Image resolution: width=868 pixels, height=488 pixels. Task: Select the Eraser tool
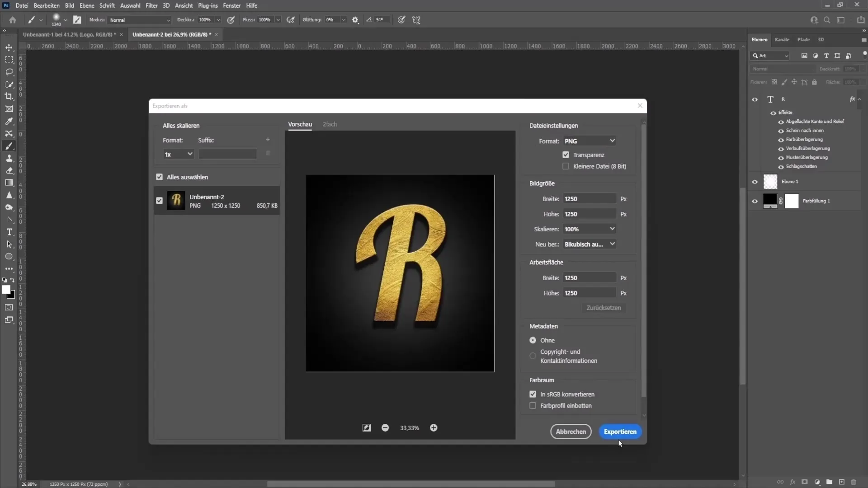click(x=9, y=170)
